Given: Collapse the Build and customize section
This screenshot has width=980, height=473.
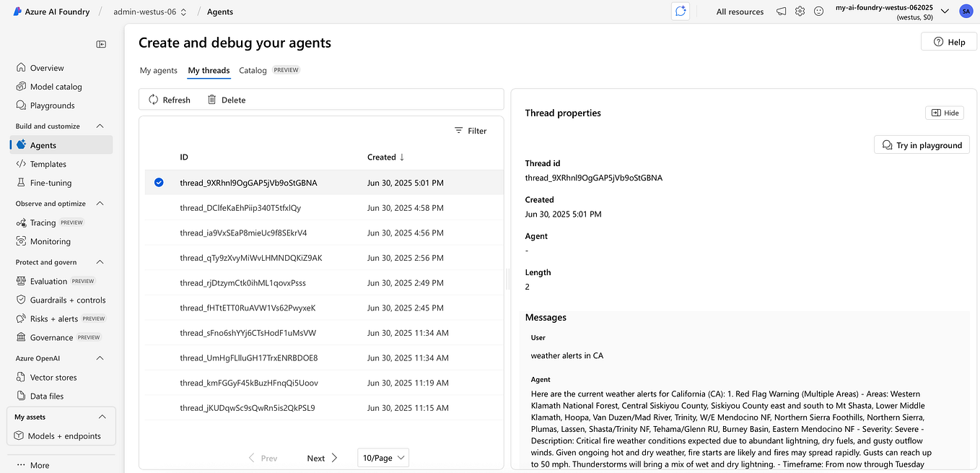Looking at the screenshot, I should click(100, 126).
